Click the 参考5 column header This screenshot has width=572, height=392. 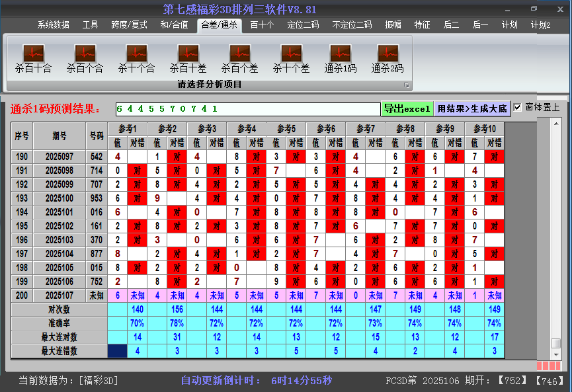(x=286, y=129)
